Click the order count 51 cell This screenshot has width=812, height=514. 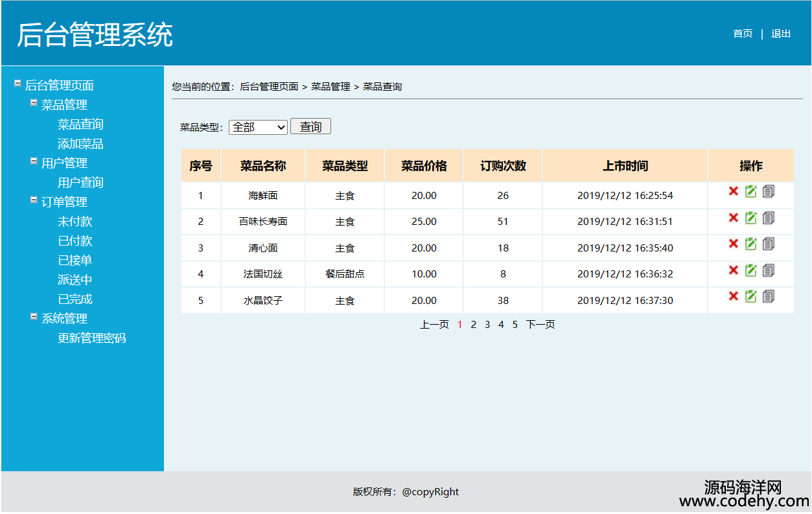[503, 222]
